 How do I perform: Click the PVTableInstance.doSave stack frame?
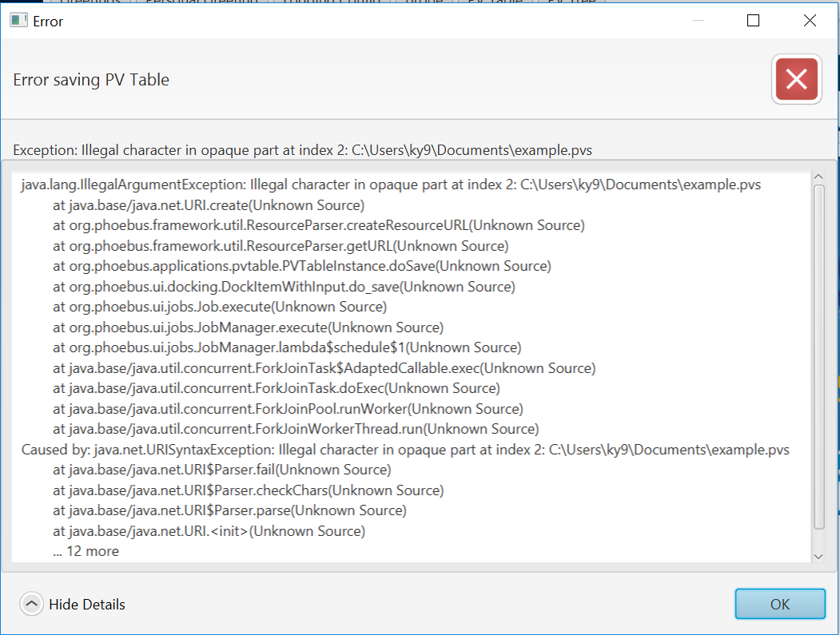coord(300,266)
